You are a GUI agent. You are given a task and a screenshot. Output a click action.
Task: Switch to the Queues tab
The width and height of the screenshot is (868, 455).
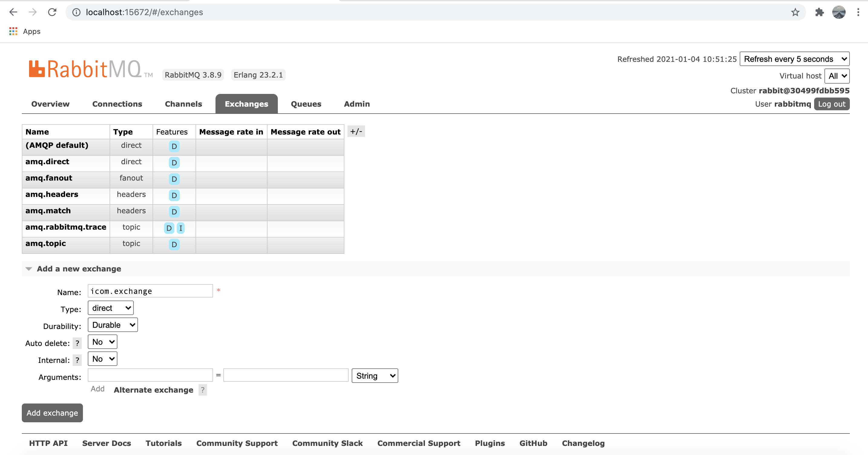(306, 104)
